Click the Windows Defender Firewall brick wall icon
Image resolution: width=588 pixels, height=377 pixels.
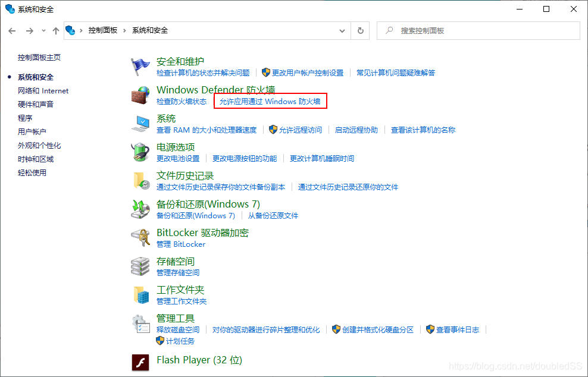pyautogui.click(x=140, y=96)
